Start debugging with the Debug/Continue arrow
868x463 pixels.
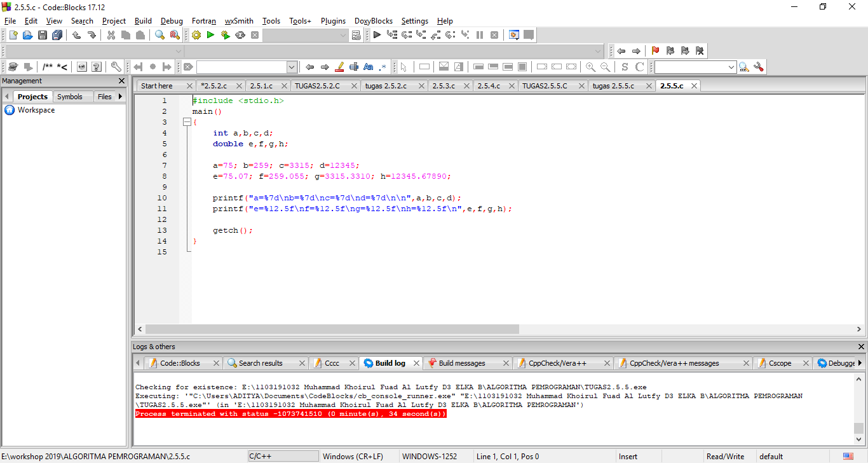tap(377, 35)
